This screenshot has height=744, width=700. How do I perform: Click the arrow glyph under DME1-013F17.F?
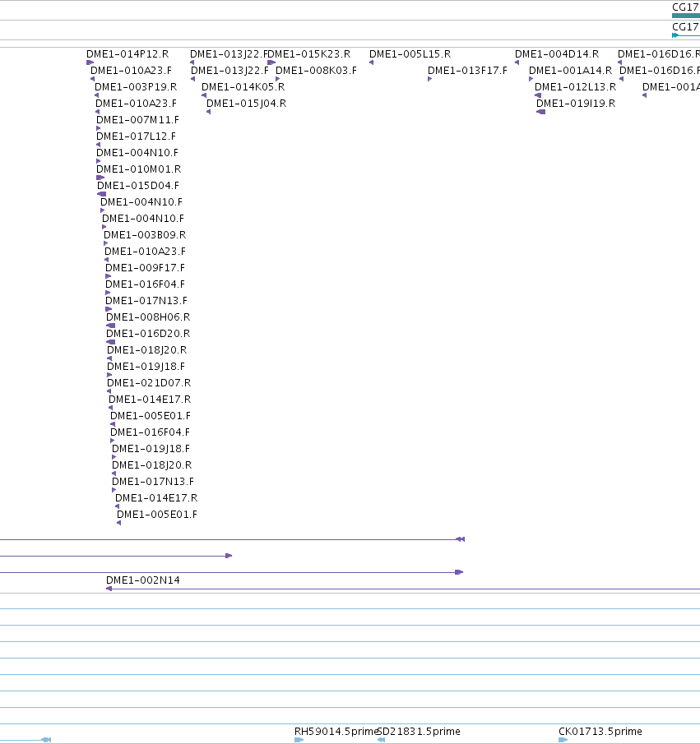(x=429, y=79)
